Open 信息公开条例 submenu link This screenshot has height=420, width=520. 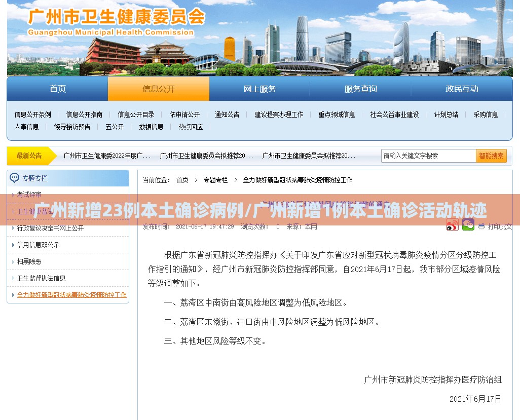tap(32, 114)
